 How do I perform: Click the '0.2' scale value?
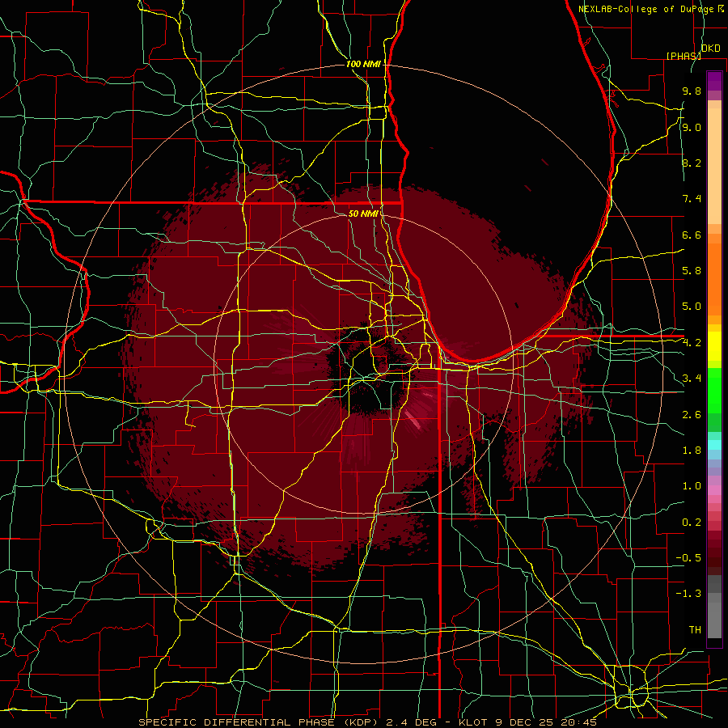coord(692,523)
